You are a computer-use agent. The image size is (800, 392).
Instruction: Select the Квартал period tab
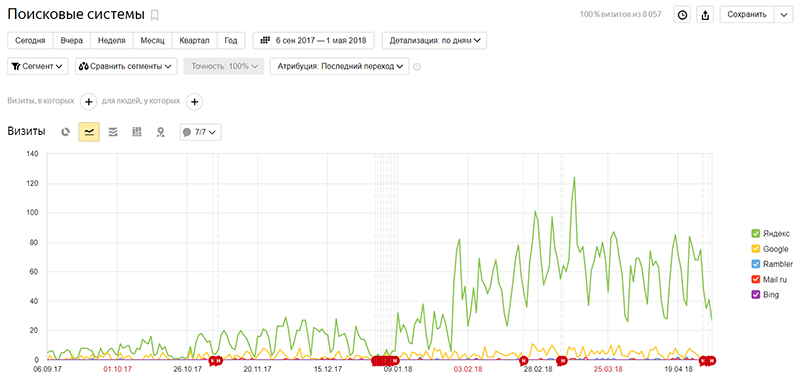(x=194, y=40)
